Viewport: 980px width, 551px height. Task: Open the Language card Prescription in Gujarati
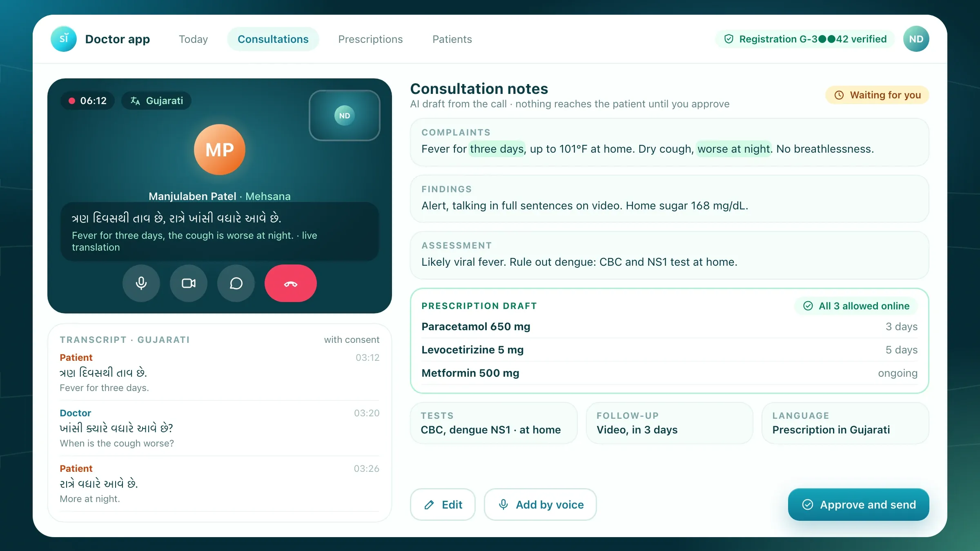click(x=845, y=423)
